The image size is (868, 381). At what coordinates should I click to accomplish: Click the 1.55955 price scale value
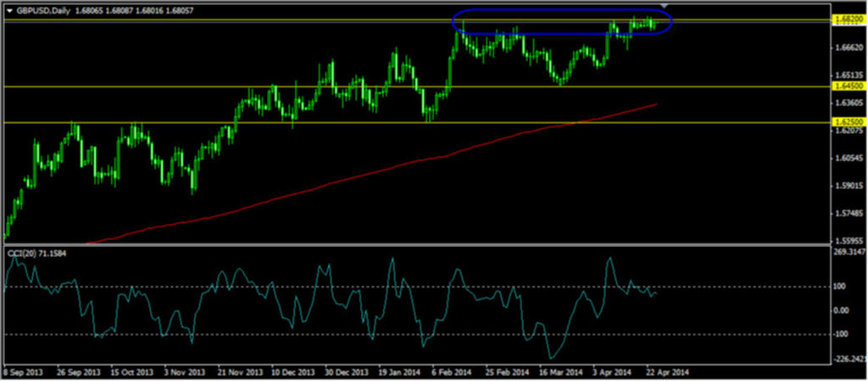click(x=849, y=241)
